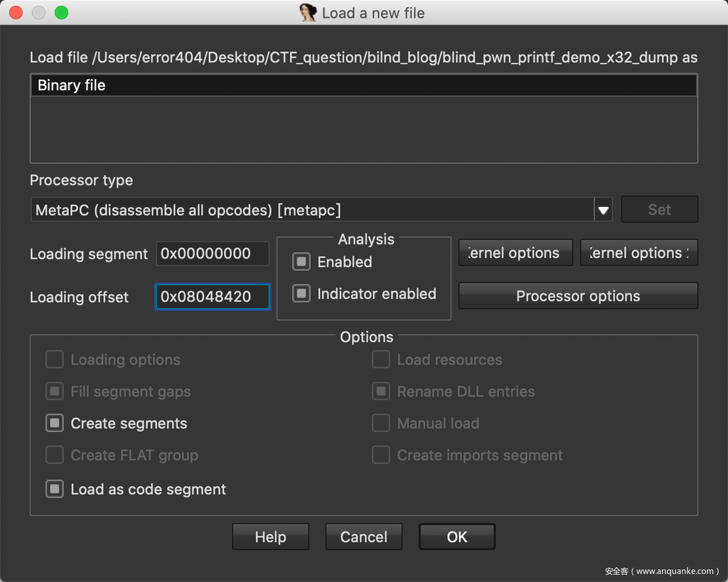
Task: Toggle the Indicator enabled checkbox
Action: click(x=301, y=293)
